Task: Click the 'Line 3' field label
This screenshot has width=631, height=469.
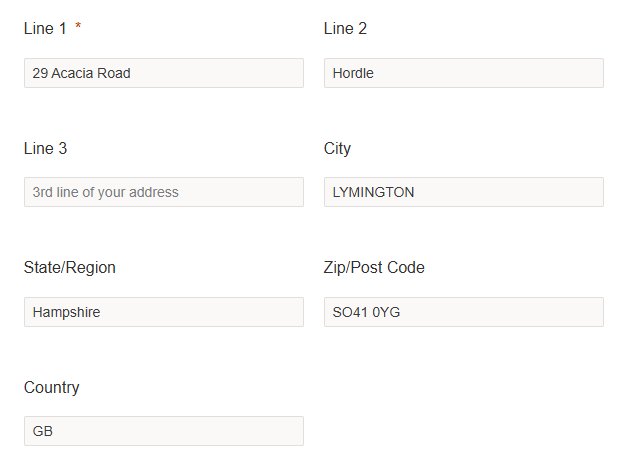Action: click(45, 149)
